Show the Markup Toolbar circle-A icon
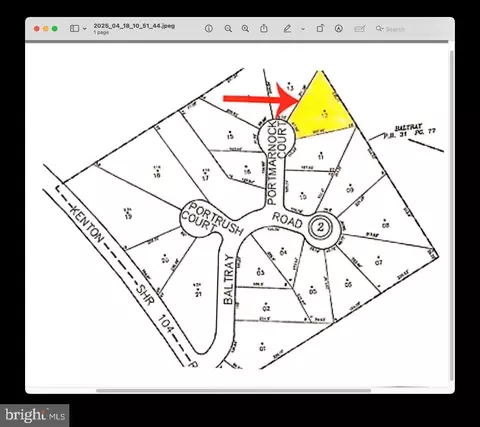 [339, 29]
